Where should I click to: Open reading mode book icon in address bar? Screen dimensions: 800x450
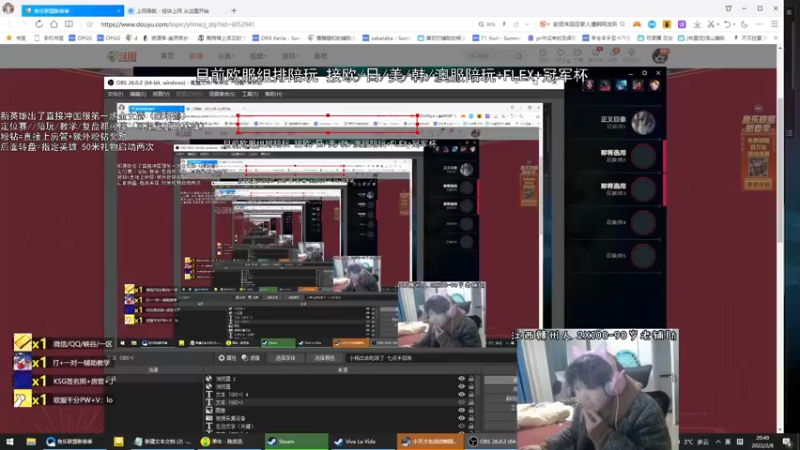click(x=69, y=24)
